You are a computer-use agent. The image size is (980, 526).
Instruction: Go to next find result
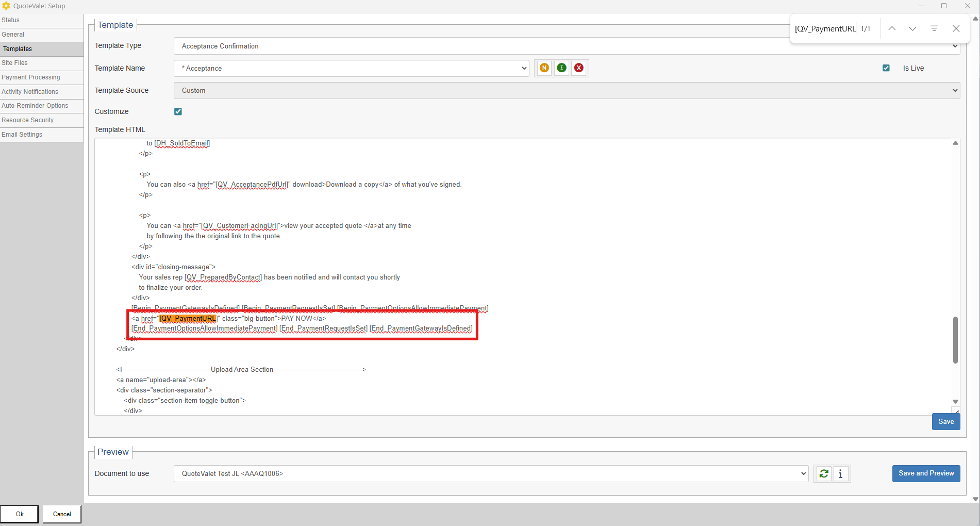(912, 29)
